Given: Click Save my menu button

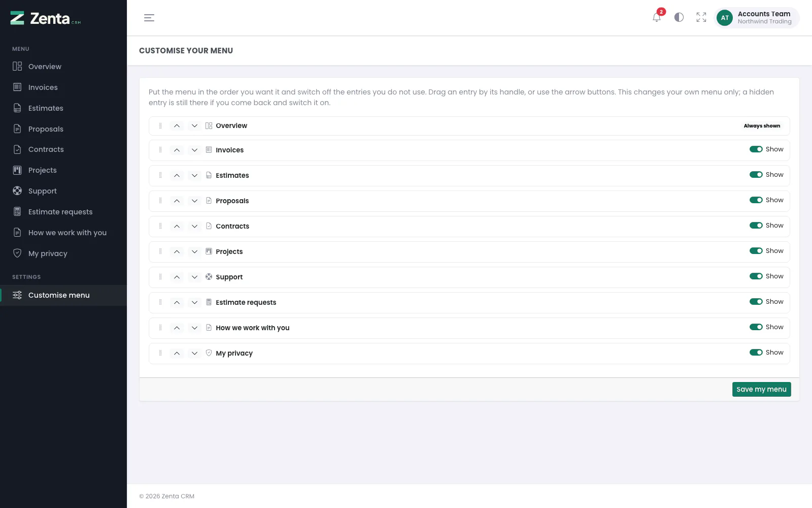Looking at the screenshot, I should coord(761,389).
